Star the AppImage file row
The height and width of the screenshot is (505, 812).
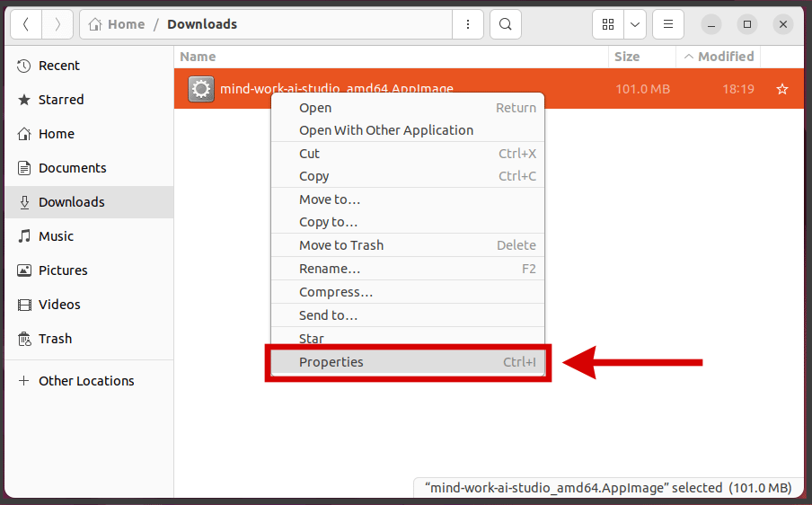tap(781, 89)
